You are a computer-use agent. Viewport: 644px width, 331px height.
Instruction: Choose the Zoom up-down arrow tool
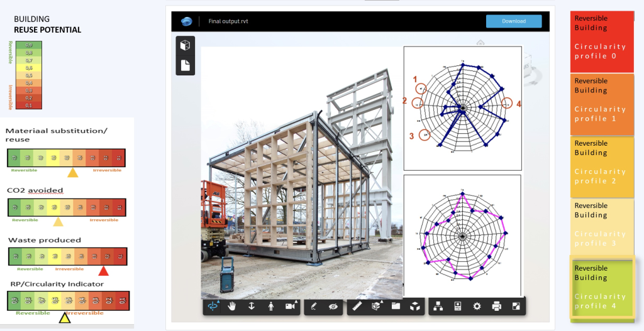tap(252, 307)
